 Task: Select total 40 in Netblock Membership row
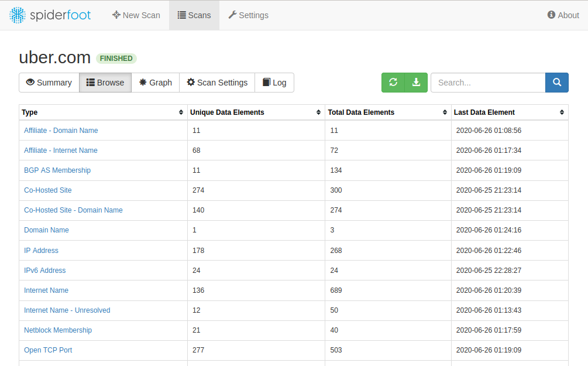334,330
